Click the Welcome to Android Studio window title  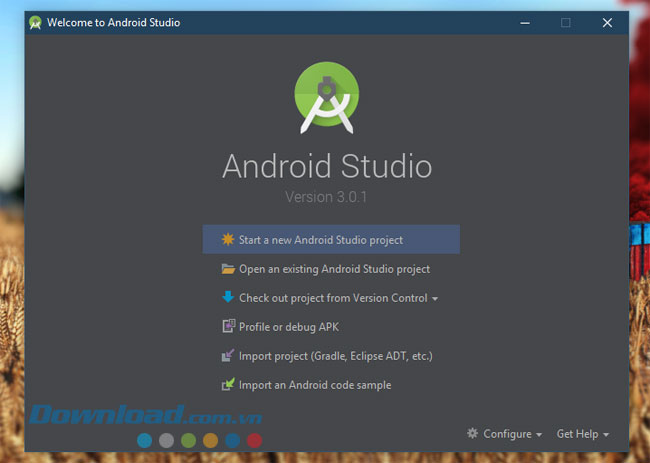(114, 22)
